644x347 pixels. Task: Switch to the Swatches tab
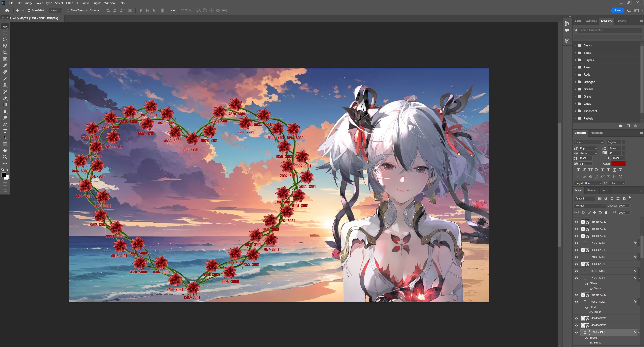591,21
